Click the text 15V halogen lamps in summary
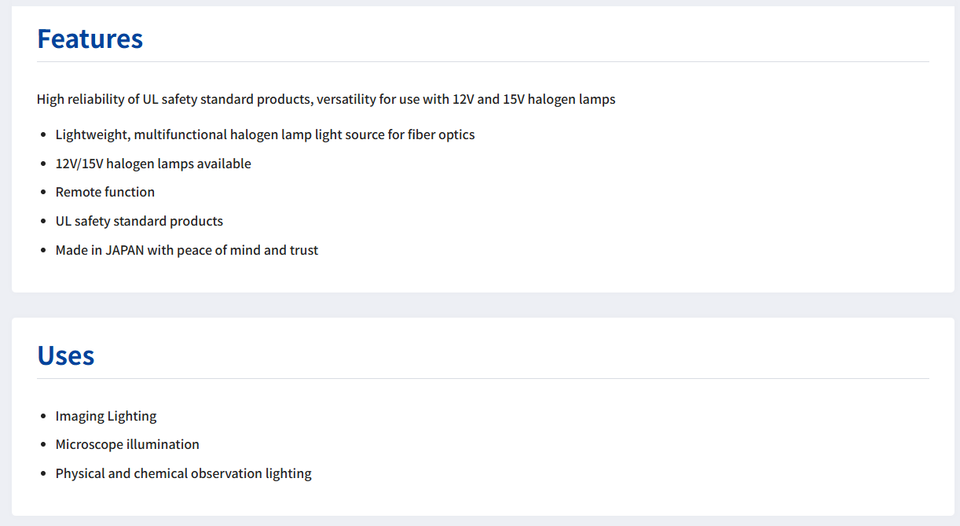The width and height of the screenshot is (960, 526). pos(559,99)
